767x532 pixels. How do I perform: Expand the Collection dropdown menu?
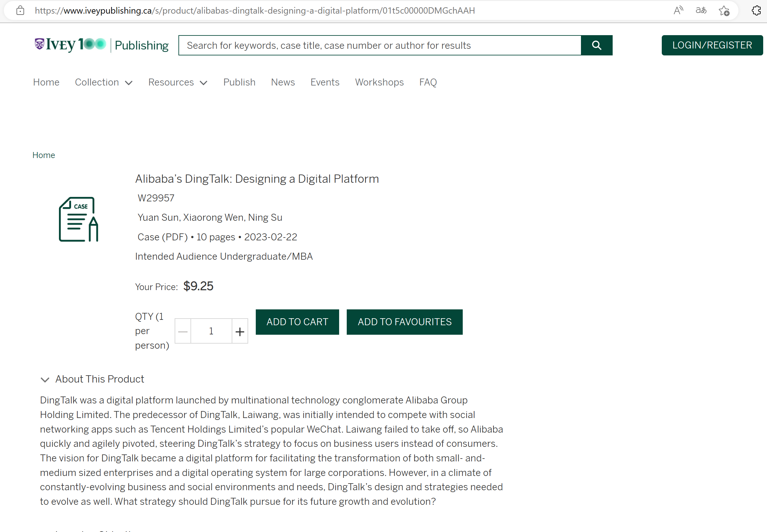pyautogui.click(x=104, y=82)
